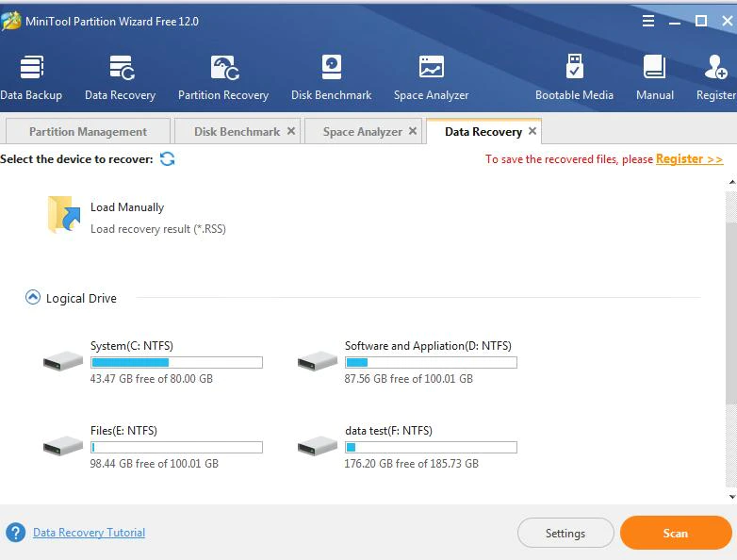Close the Disk Benchmark tab
737x560 pixels.
click(291, 131)
